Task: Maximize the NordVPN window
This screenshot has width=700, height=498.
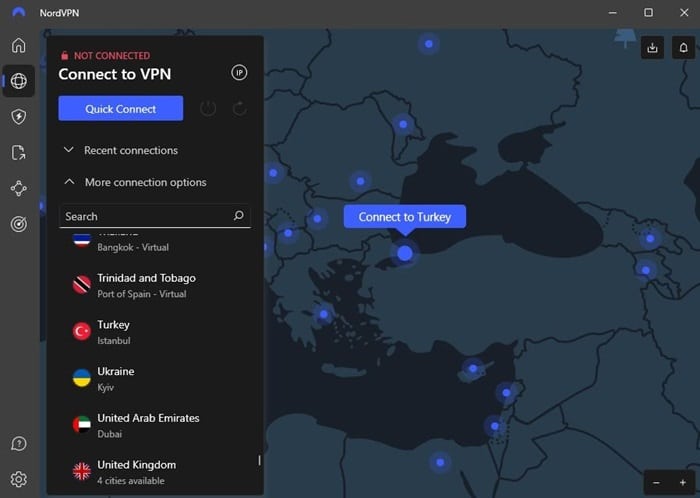Action: [648, 12]
